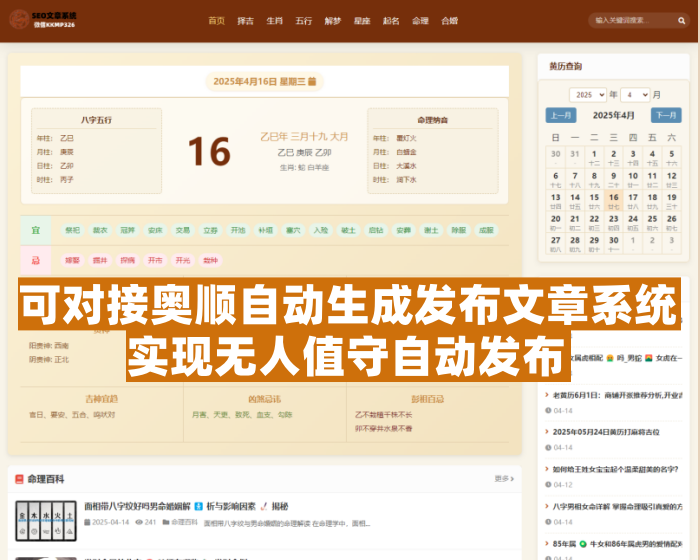Click the calendar icon beside 星期三
Image resolution: width=700 pixels, height=560 pixels.
pos(312,81)
